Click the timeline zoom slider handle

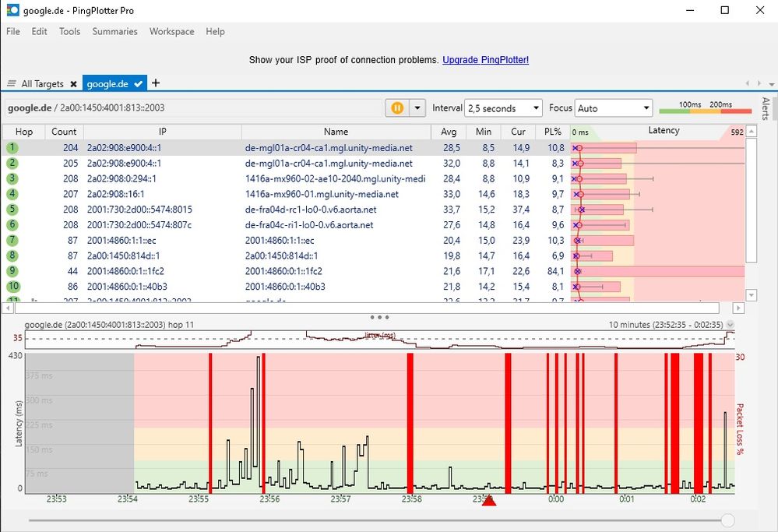coord(727,520)
